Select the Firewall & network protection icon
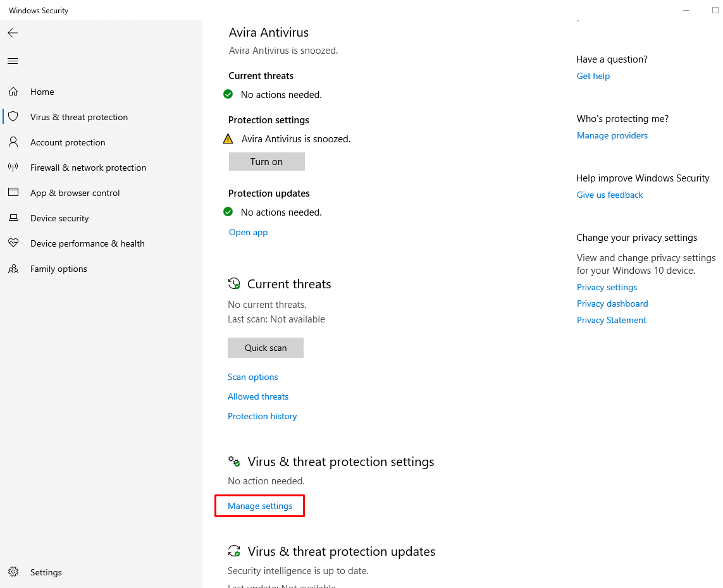This screenshot has width=723, height=588. pos(13,167)
